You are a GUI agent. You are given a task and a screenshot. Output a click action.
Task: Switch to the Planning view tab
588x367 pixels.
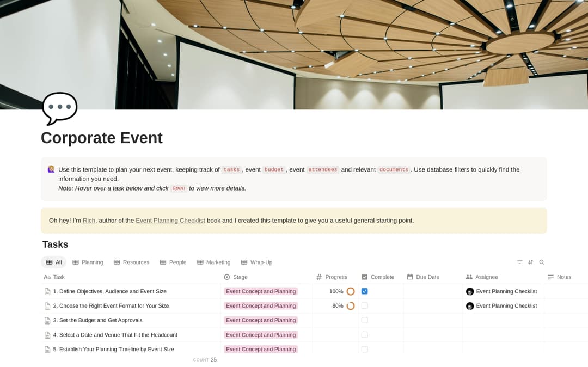point(88,262)
